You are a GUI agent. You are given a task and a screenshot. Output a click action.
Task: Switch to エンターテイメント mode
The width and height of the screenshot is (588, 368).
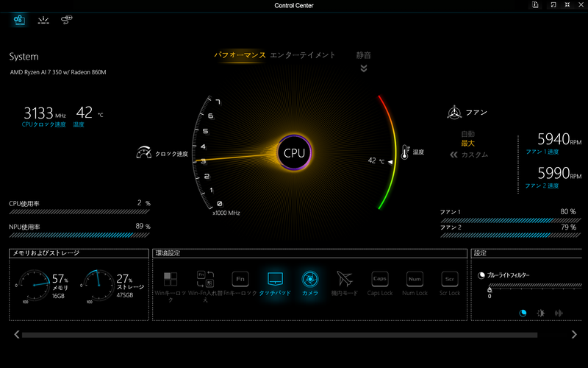pyautogui.click(x=303, y=55)
